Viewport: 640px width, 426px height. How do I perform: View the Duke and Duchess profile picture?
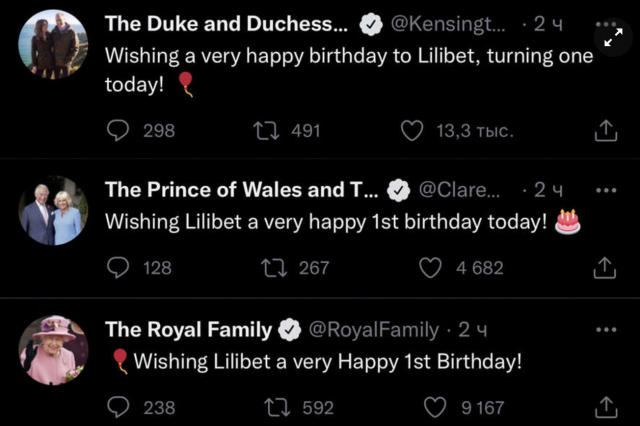coord(54,46)
